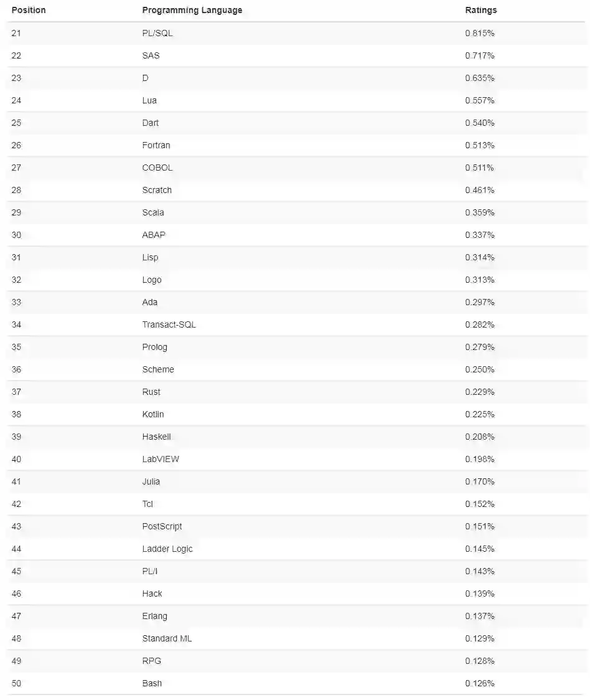Click the Ladder Logic language cell
The width and height of the screenshot is (590, 700).
click(167, 549)
